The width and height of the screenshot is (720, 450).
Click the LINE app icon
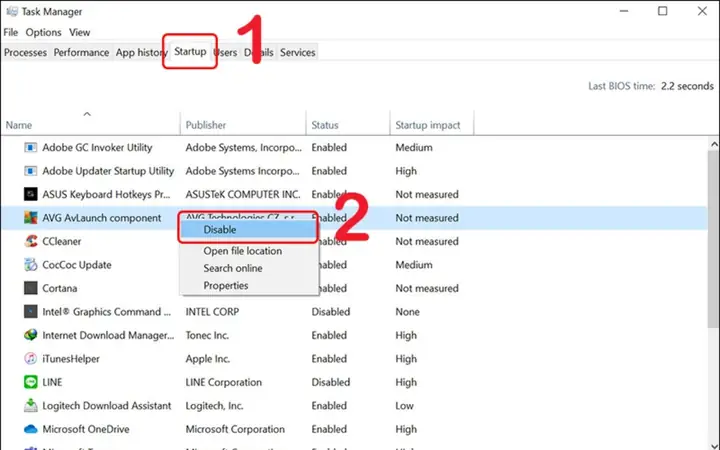coord(30,382)
